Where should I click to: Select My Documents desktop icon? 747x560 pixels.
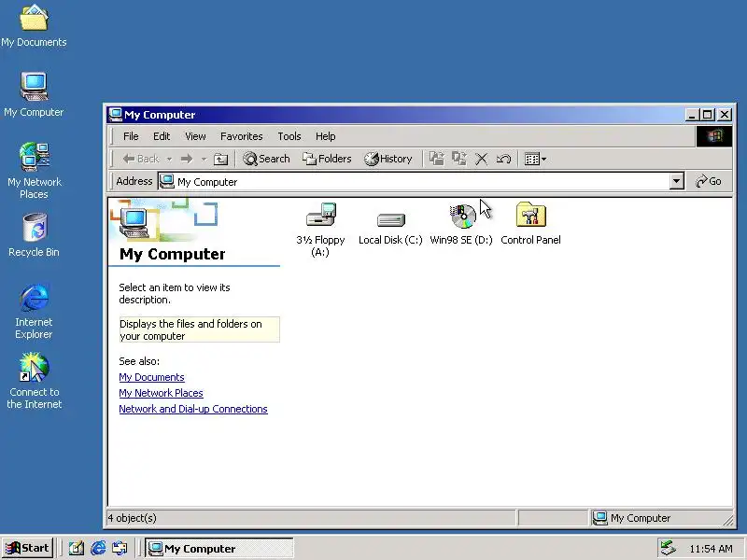(x=34, y=26)
